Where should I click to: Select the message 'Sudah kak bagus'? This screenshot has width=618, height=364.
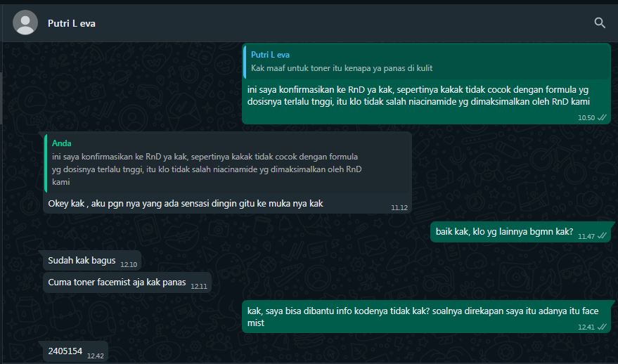pos(92,261)
